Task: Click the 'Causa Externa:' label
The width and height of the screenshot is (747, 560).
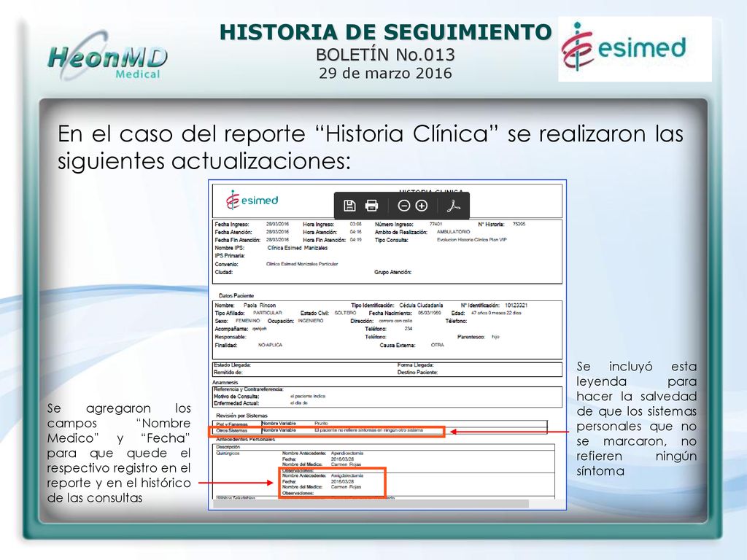Action: tap(398, 345)
